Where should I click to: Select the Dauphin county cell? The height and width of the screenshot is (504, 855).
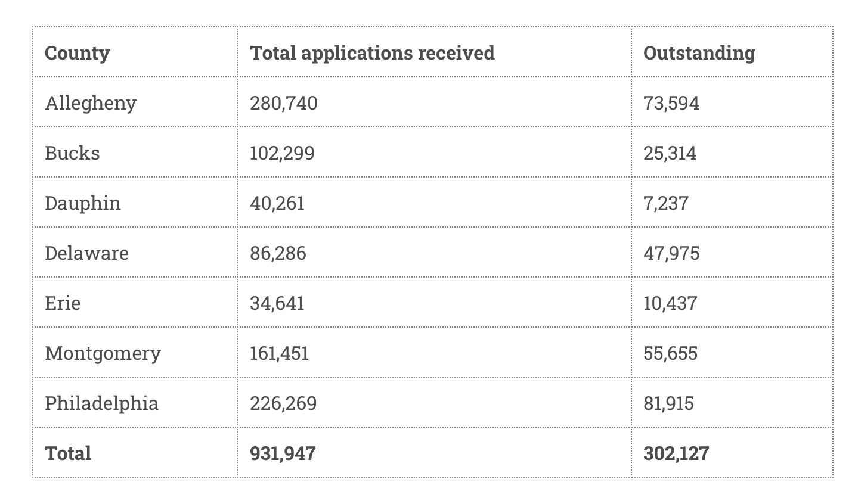coord(83,203)
